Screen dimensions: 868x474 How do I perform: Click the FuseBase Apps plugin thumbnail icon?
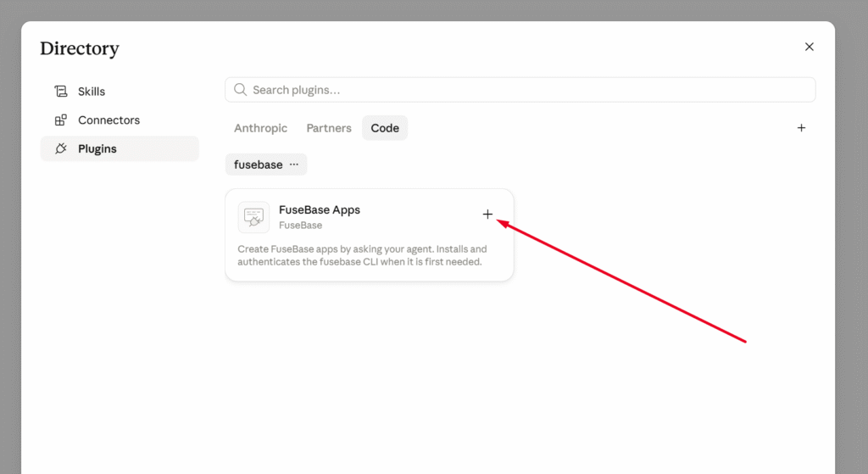(x=253, y=217)
